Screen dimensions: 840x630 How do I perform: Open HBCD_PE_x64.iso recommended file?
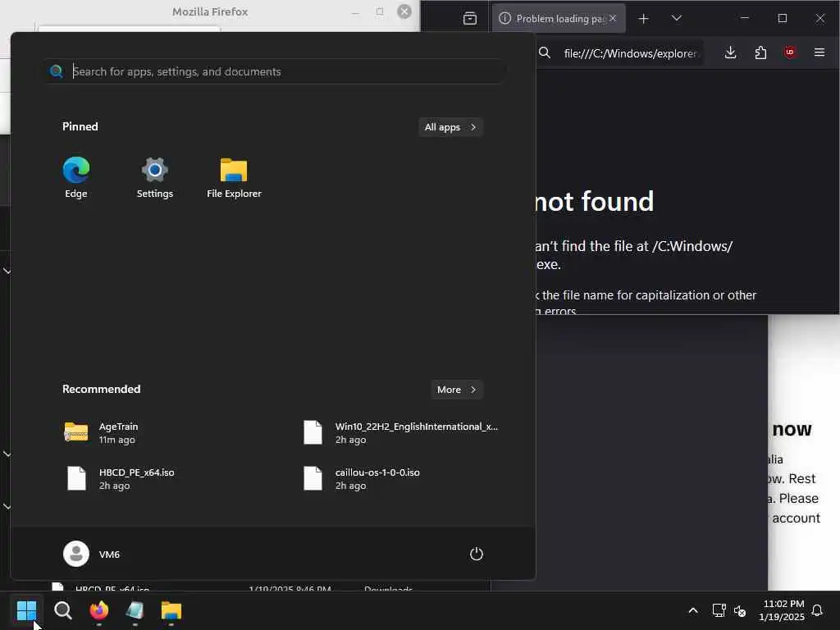(119, 479)
